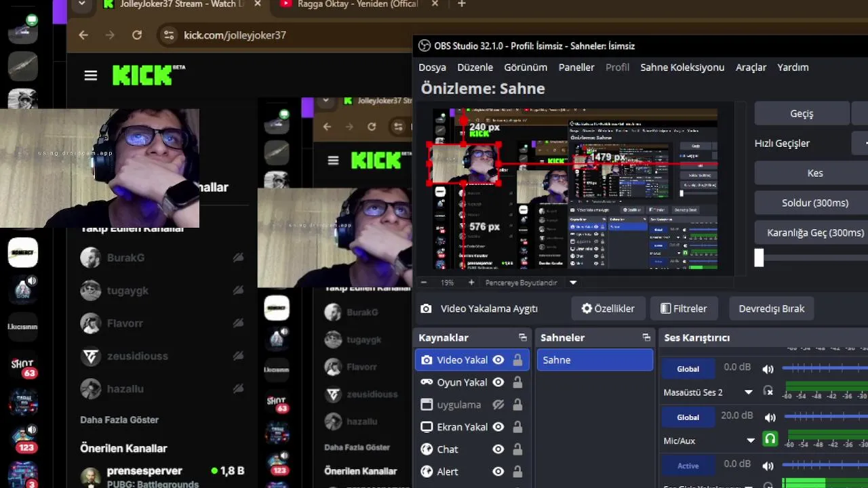The height and width of the screenshot is (488, 868).
Task: Adjust the Mic/Aux 20.0 dB volume slider
Action: 825,417
